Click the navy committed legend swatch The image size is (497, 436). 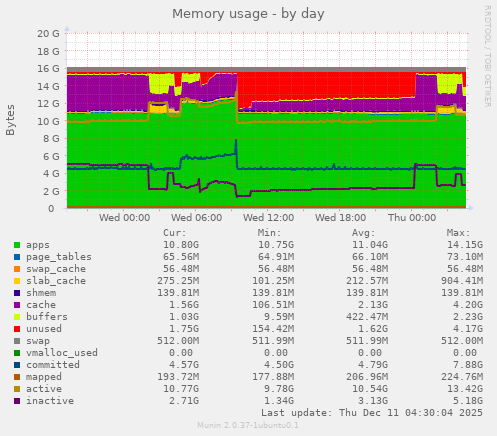[x=17, y=365]
